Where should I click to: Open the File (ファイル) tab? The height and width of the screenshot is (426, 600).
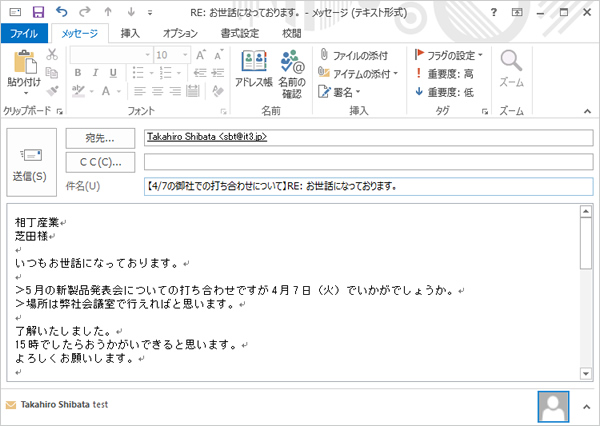23,33
